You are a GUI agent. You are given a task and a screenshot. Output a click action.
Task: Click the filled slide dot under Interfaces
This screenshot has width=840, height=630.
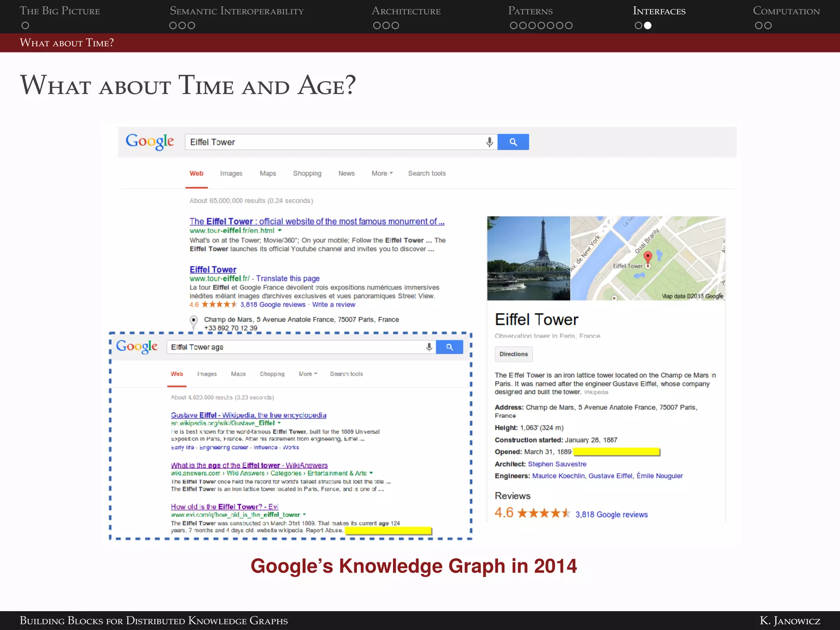point(648,25)
